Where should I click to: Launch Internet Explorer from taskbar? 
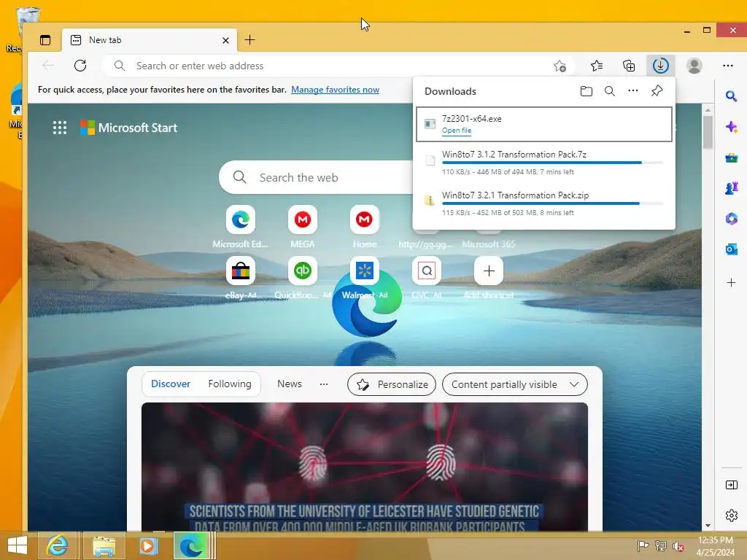click(x=57, y=545)
